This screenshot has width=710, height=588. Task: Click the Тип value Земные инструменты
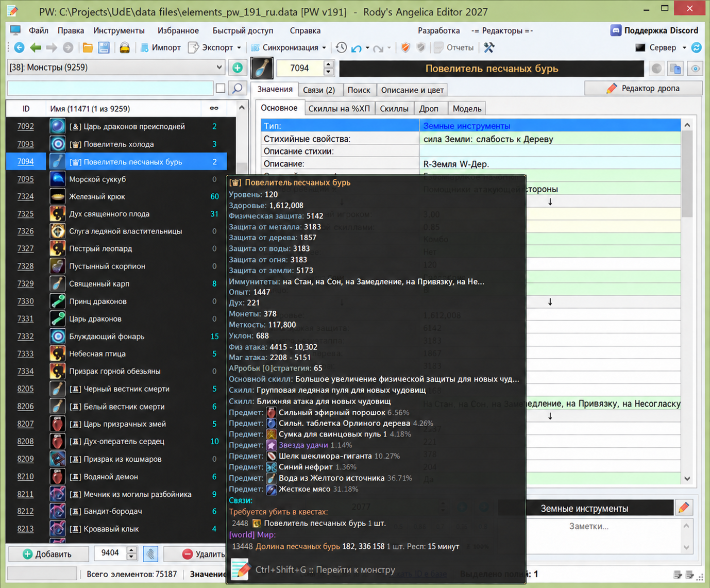click(467, 126)
